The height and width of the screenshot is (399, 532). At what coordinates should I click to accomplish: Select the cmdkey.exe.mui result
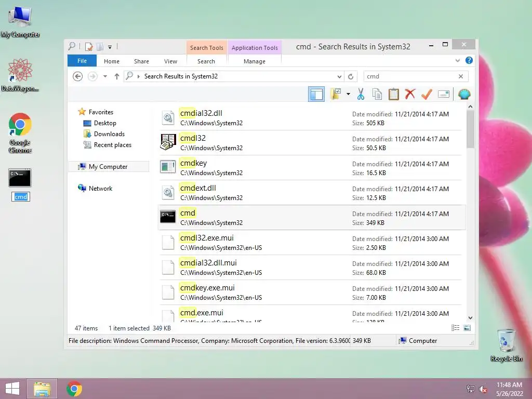click(311, 292)
